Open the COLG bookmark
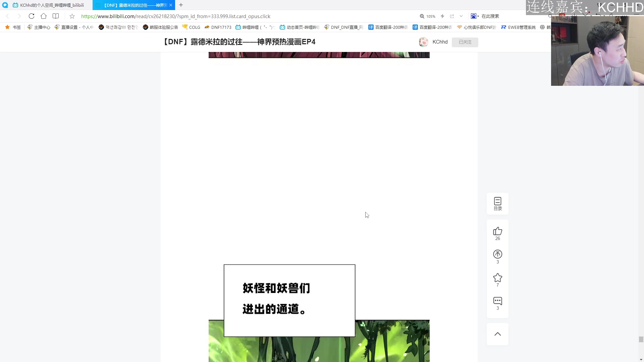644x362 pixels. pos(191,27)
